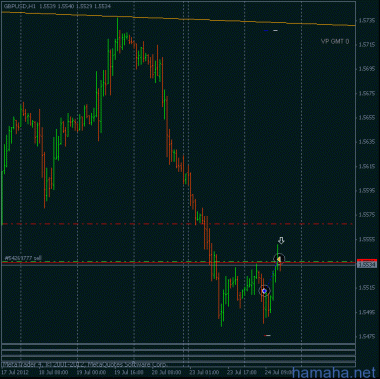Click the 23 Jul 01:00 time label
The image size is (380, 379).
pyautogui.click(x=205, y=372)
